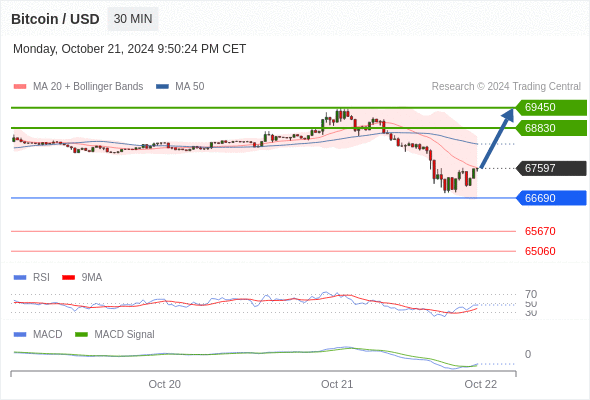Click the blue MACD legend swatch
This screenshot has height=400, width=590.
click(20, 335)
